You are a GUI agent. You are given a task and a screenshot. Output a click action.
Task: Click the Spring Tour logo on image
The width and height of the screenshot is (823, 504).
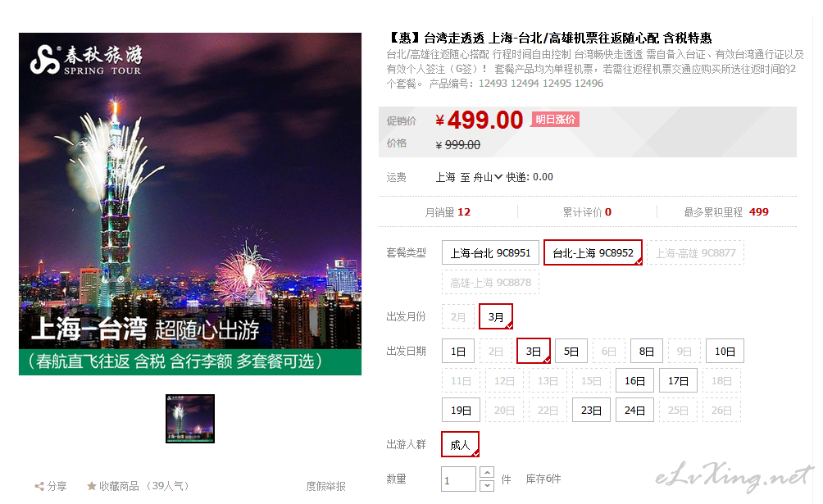click(86, 61)
